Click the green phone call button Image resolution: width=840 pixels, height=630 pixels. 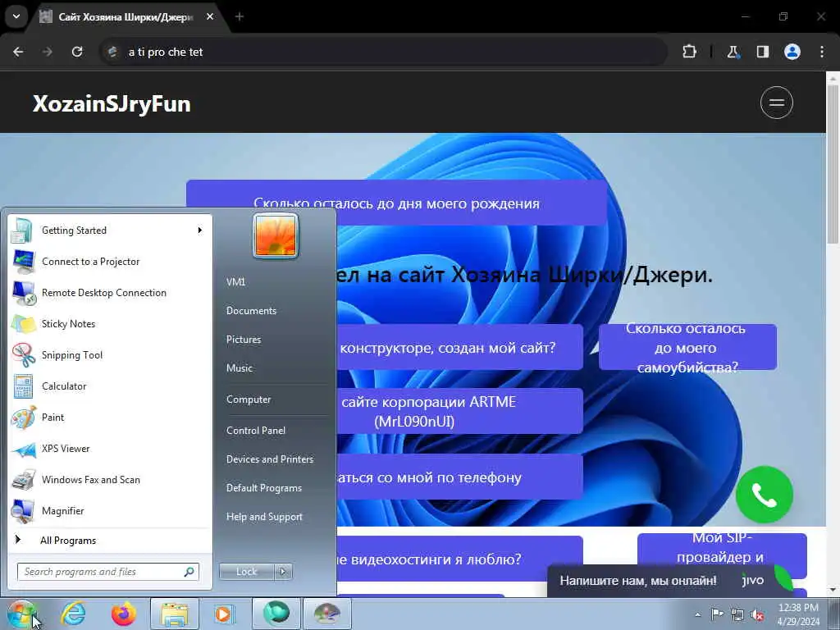[x=764, y=495]
